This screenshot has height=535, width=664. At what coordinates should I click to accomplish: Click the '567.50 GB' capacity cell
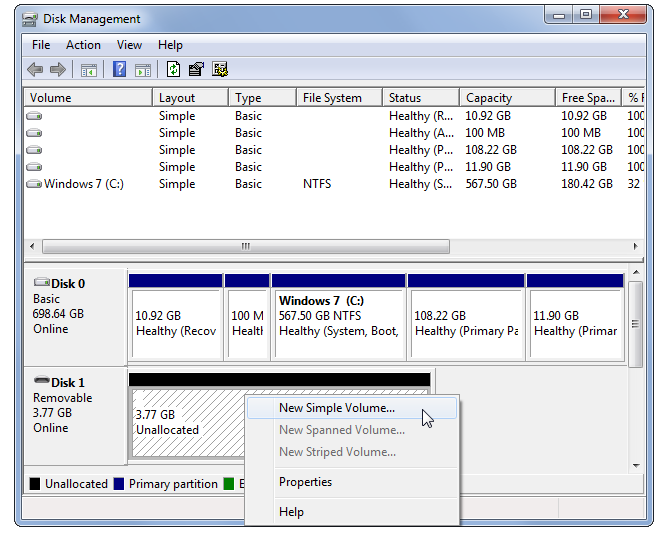coord(491,184)
